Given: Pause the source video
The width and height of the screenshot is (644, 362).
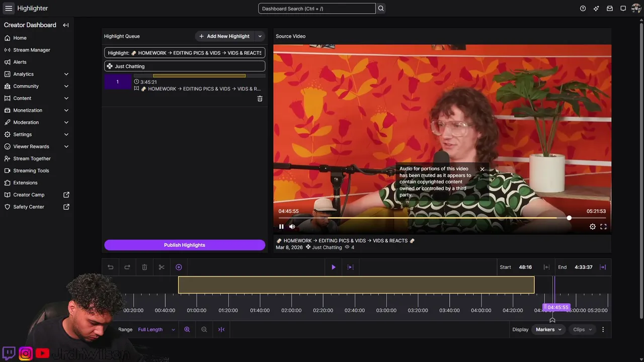Looking at the screenshot, I should pyautogui.click(x=281, y=227).
